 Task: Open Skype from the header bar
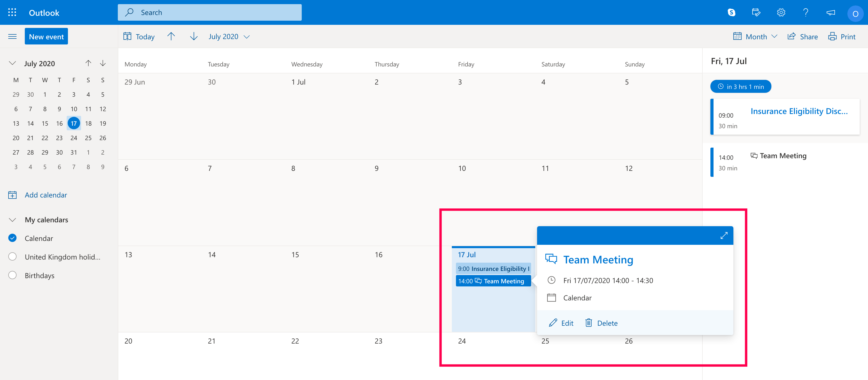pos(731,12)
